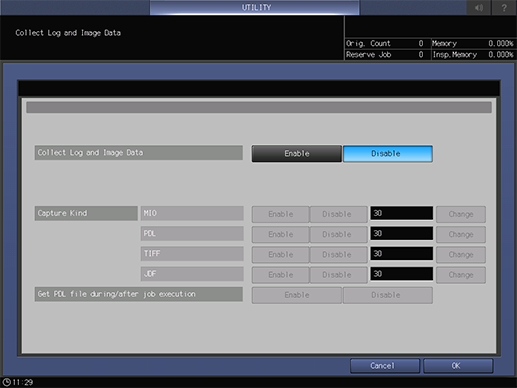Image resolution: width=517 pixels, height=388 pixels.
Task: Enable Get PDL file during/after job execution
Action: coord(297,295)
